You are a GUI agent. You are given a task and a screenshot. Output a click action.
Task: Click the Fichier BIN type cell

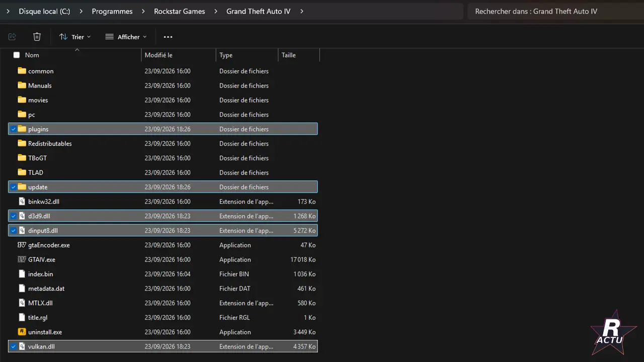(x=234, y=275)
